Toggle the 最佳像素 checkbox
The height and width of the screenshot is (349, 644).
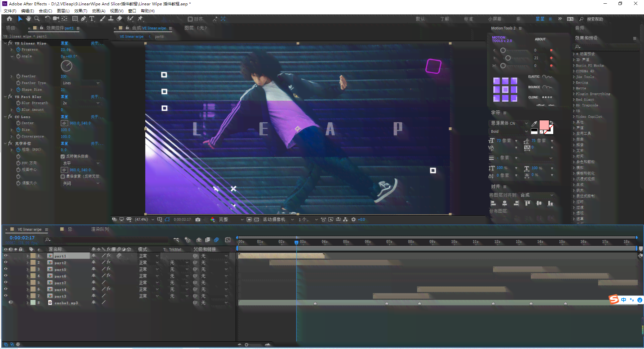[x=63, y=177]
